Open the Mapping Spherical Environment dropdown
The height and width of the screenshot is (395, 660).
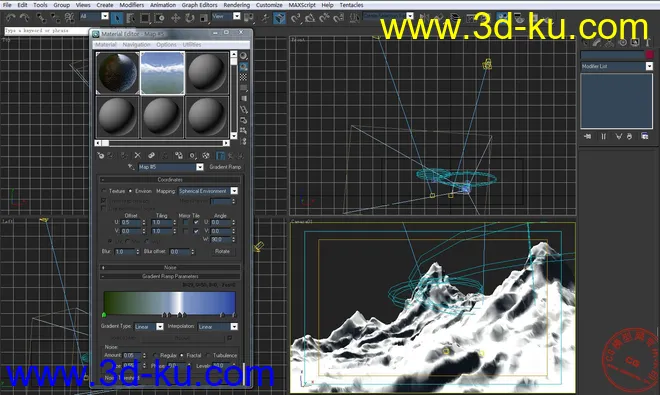pos(208,191)
